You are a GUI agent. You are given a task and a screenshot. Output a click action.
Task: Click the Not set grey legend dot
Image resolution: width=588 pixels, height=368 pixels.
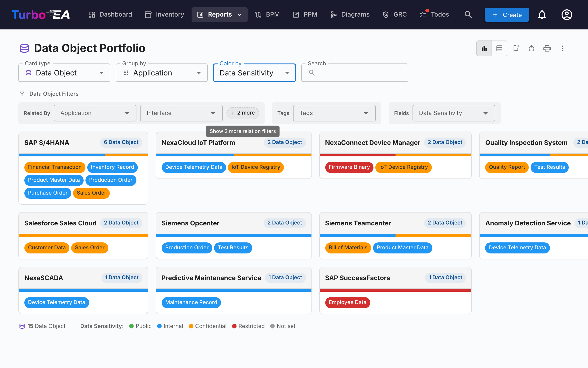(x=272, y=326)
